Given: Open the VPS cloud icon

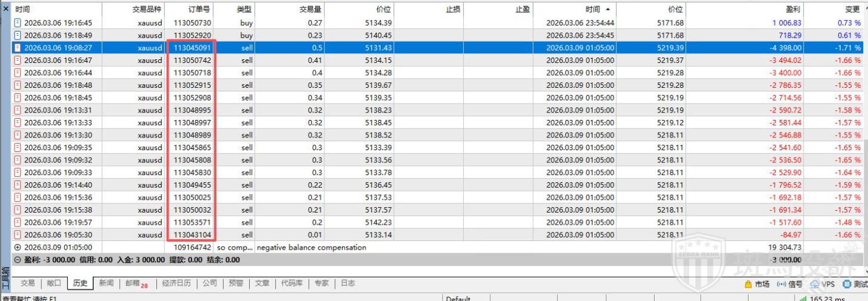Looking at the screenshot, I should point(815,284).
